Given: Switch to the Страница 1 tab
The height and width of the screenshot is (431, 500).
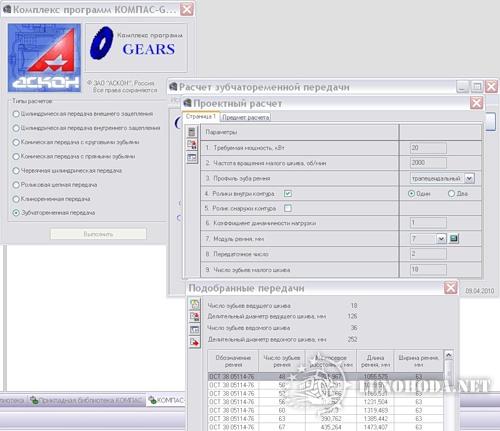Looking at the screenshot, I should 201,116.
